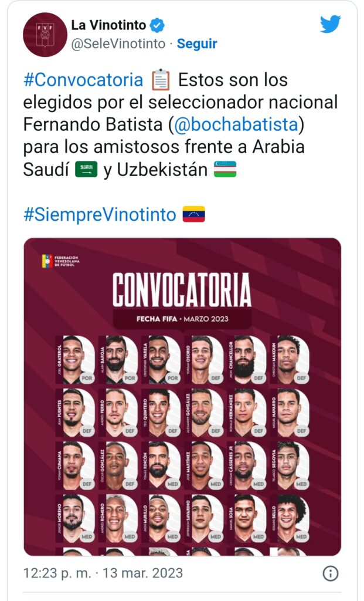
Task: Follow the account via Seguir
Action: (x=197, y=44)
